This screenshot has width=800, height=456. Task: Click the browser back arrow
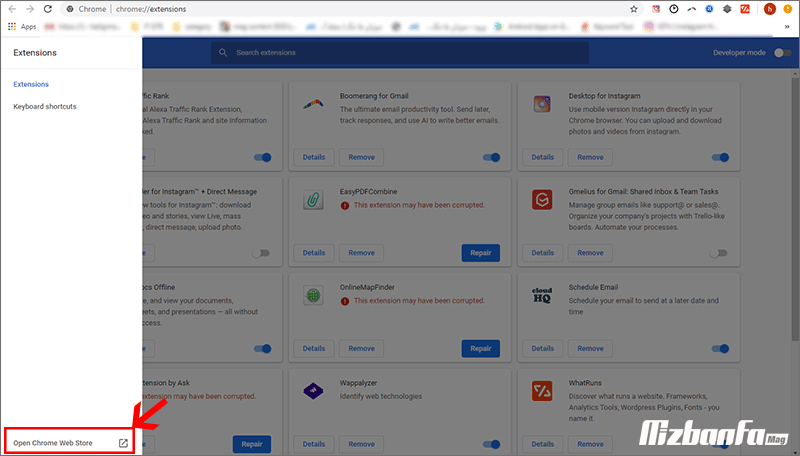click(12, 9)
